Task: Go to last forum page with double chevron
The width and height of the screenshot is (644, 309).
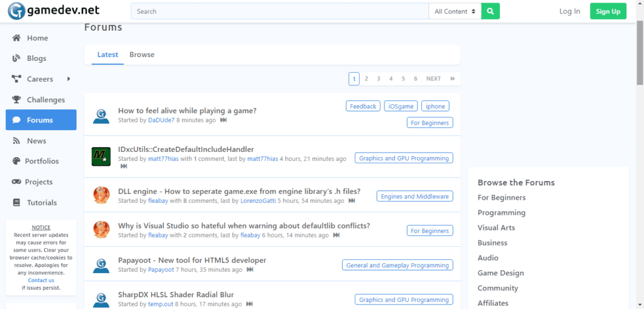Action: click(452, 79)
